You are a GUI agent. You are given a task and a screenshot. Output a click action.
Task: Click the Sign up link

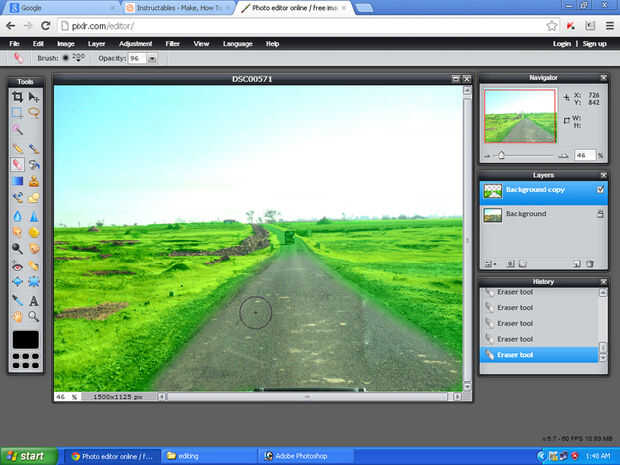click(x=594, y=44)
